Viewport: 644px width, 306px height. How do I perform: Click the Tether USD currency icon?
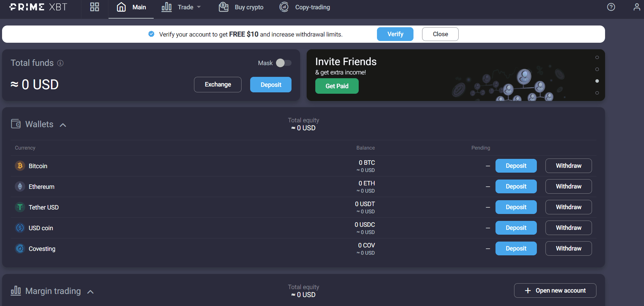[20, 207]
